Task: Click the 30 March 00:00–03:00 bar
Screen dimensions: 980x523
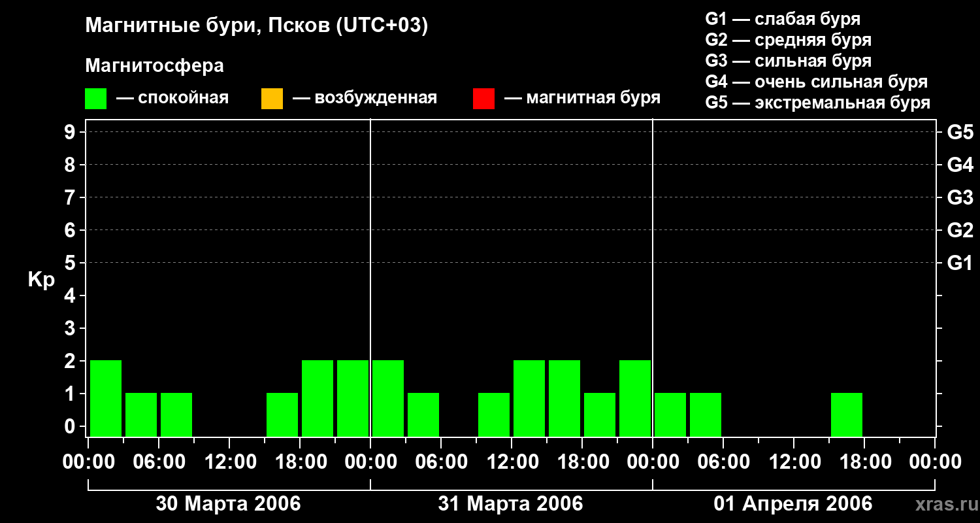Action: click(106, 398)
